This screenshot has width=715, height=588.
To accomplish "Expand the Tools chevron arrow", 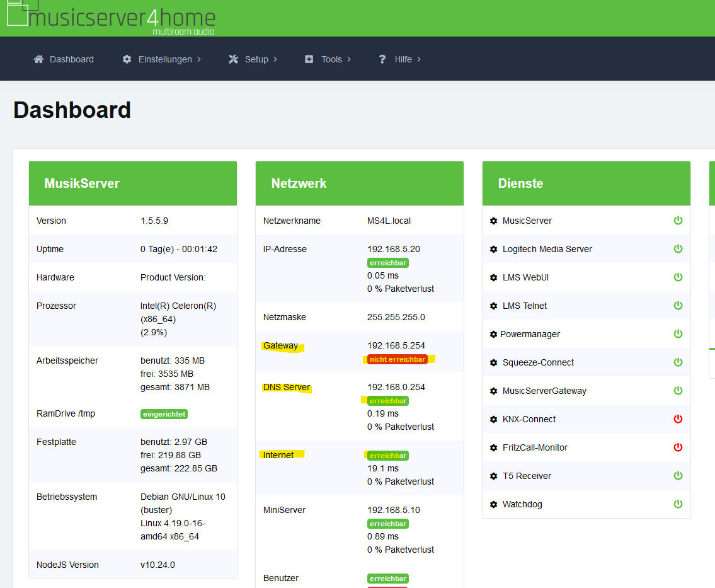I will point(349,59).
